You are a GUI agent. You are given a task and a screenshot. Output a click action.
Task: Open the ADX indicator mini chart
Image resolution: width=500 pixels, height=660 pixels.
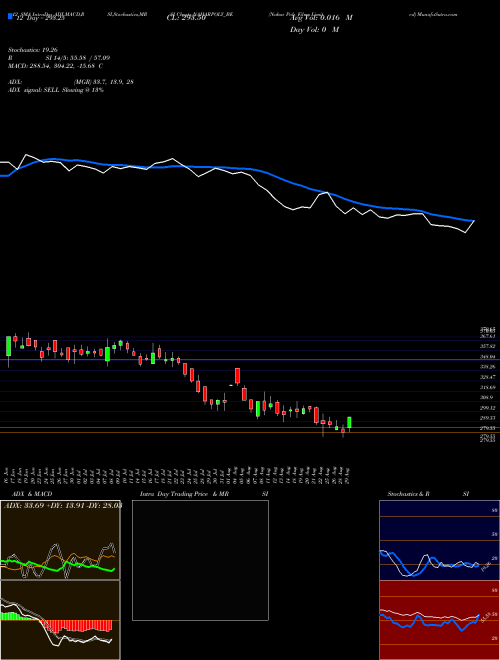(60, 540)
